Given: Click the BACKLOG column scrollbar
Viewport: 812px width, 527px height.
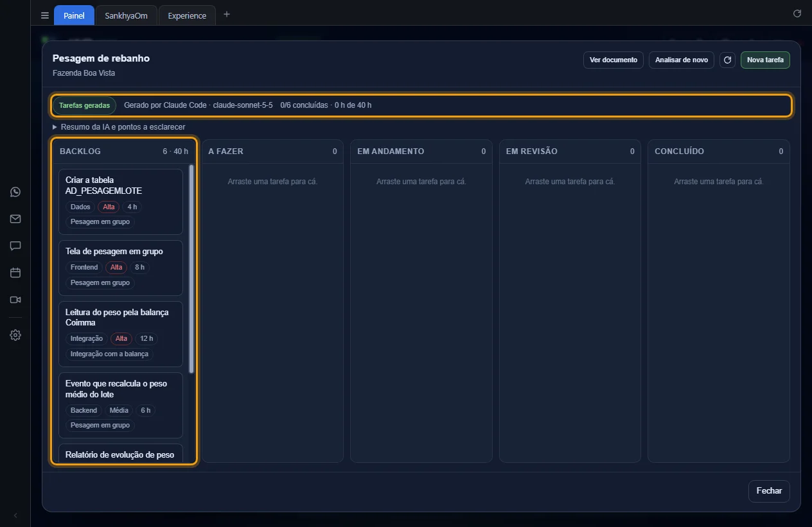Looking at the screenshot, I should click(x=191, y=270).
